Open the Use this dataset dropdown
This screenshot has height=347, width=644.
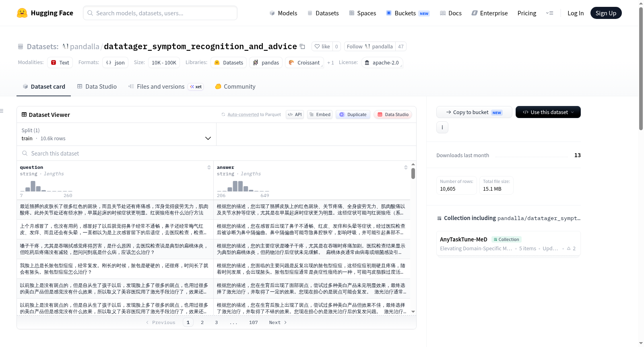tap(548, 112)
